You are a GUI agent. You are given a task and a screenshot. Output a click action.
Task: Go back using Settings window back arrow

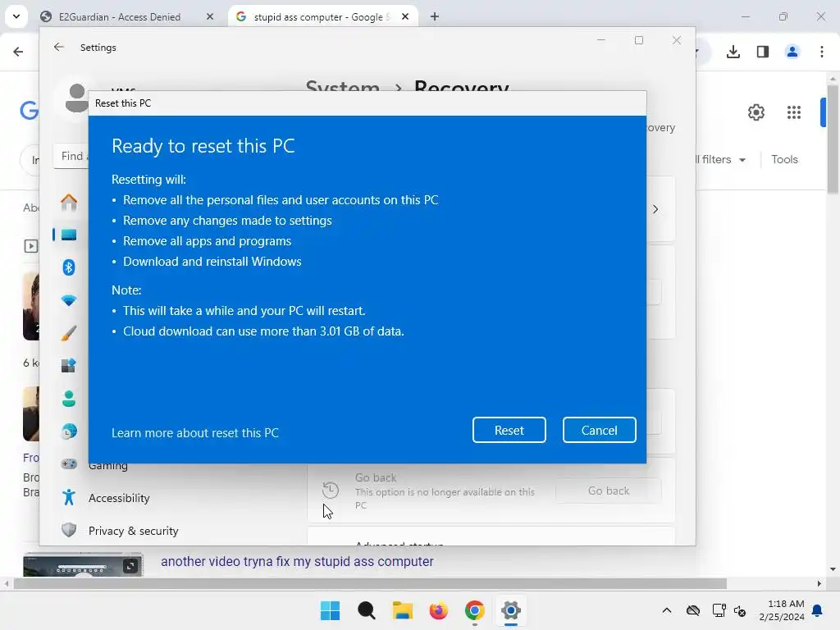pos(59,47)
